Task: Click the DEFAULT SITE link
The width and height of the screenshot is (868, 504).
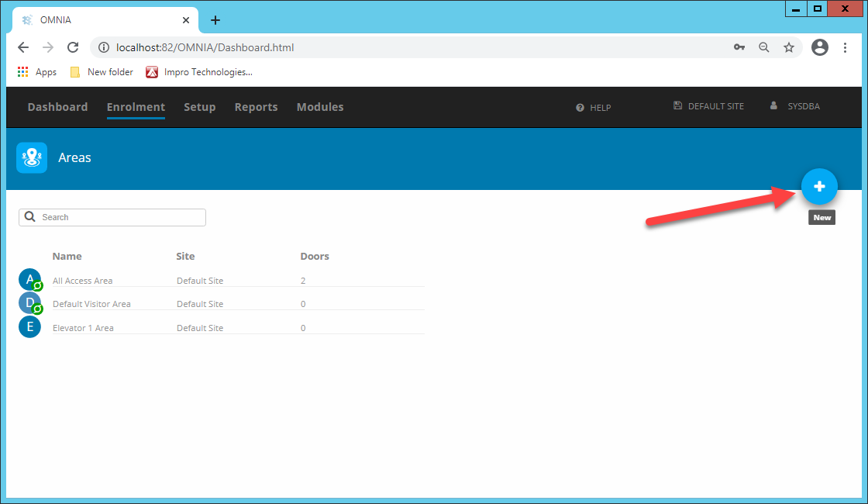Action: (x=716, y=105)
